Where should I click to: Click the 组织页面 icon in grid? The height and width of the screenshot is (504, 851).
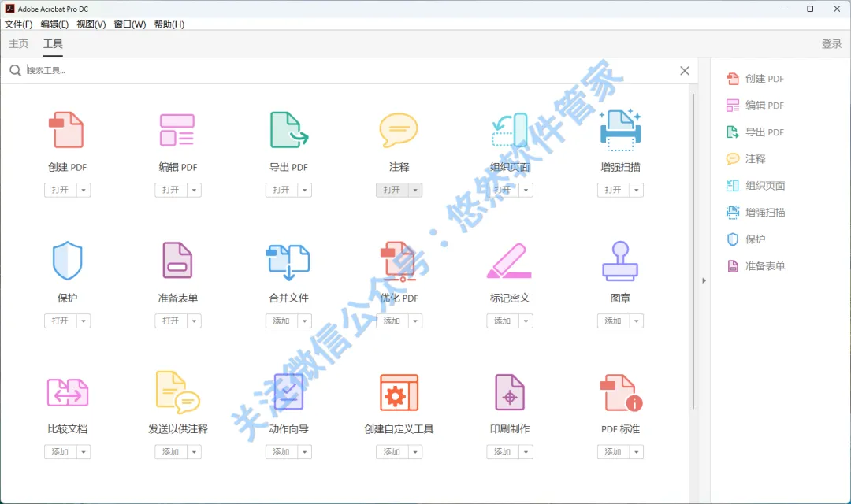[510, 130]
